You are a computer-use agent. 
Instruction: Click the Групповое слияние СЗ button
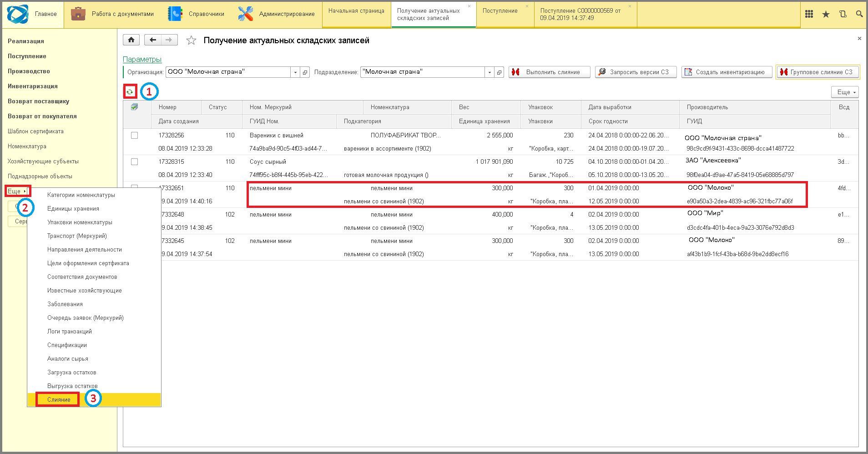tap(818, 72)
